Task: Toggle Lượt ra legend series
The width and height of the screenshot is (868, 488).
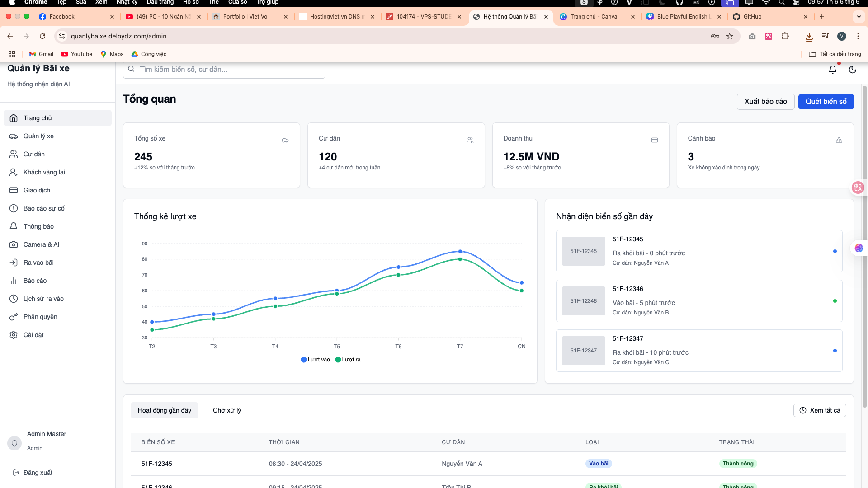Action: coord(348,360)
